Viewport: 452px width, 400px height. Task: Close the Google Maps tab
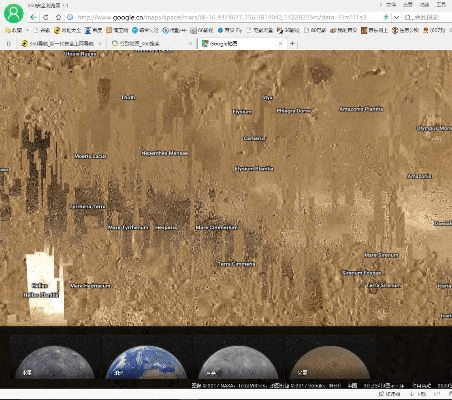[x=280, y=43]
